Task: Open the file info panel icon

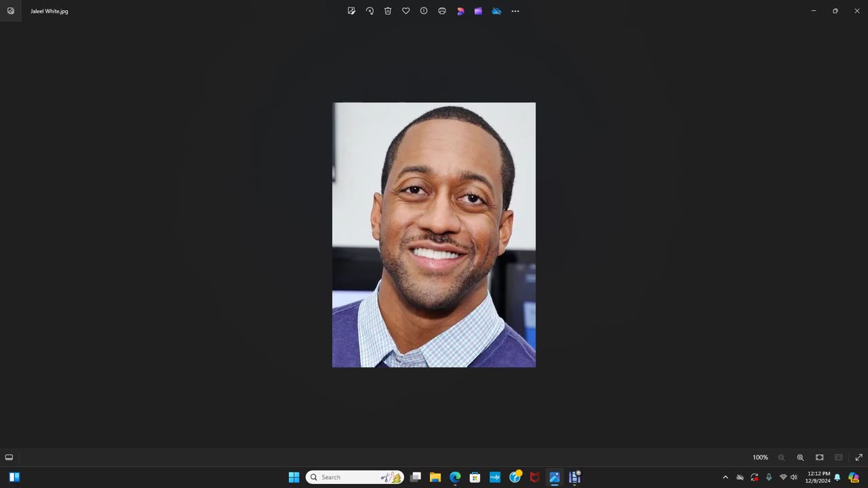Action: pos(424,11)
